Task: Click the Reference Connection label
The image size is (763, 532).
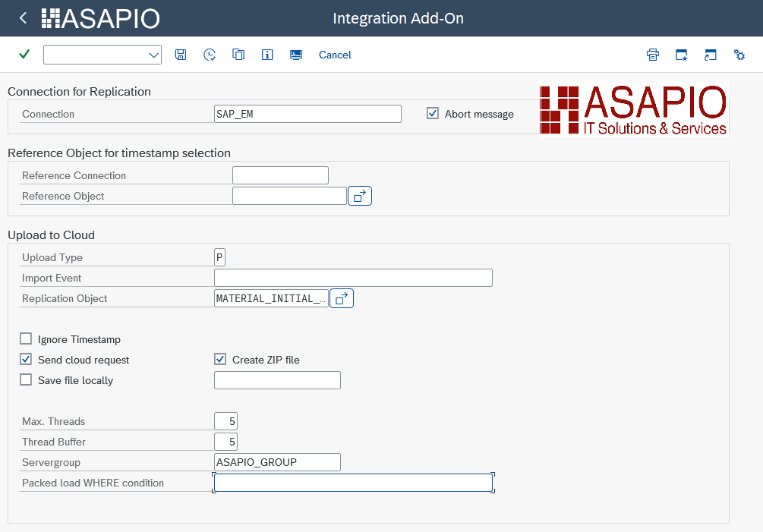Action: (x=74, y=175)
